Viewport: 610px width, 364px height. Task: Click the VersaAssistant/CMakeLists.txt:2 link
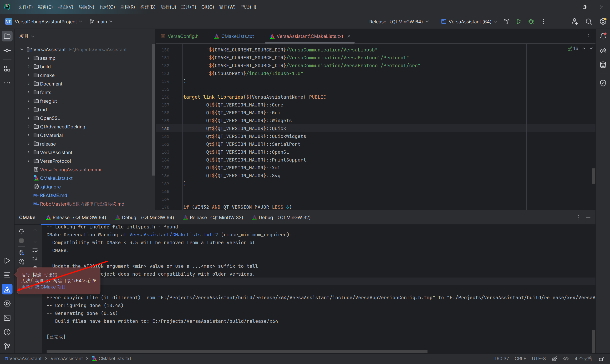click(173, 235)
